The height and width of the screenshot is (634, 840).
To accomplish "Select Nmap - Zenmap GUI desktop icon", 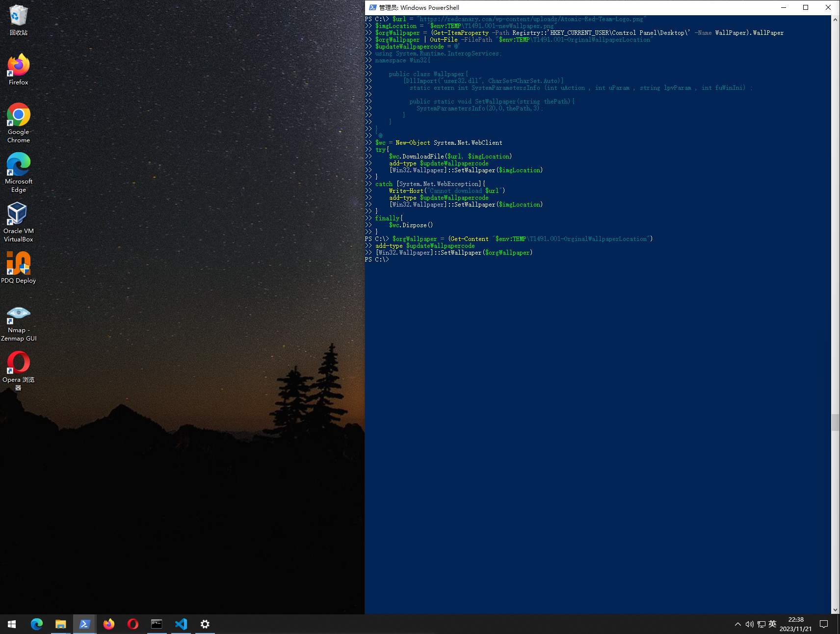I will [18, 323].
